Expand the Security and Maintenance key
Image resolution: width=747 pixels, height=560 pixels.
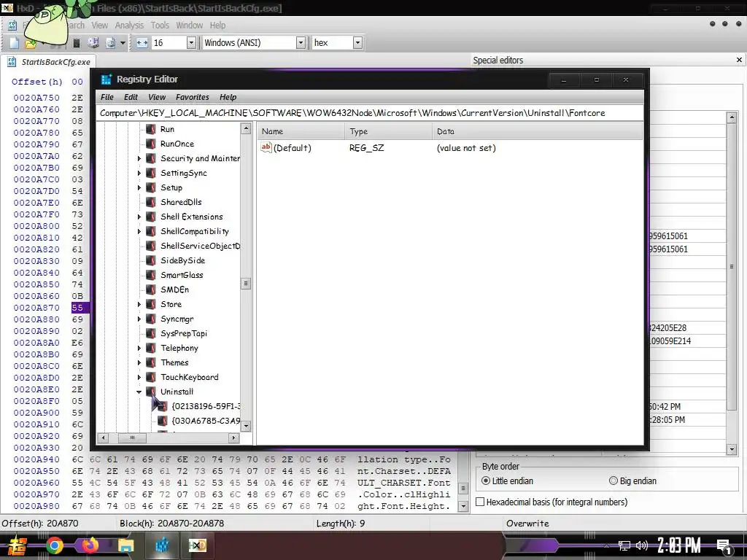(139, 158)
